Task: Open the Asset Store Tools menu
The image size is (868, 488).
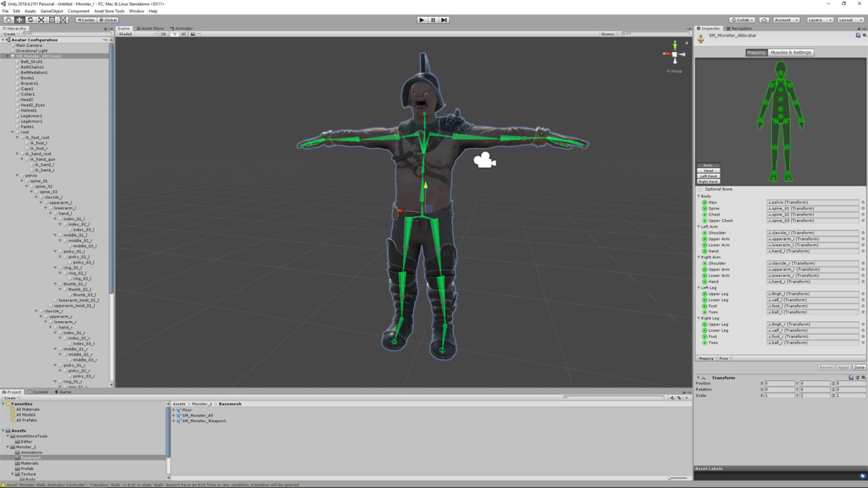Action: point(109,12)
